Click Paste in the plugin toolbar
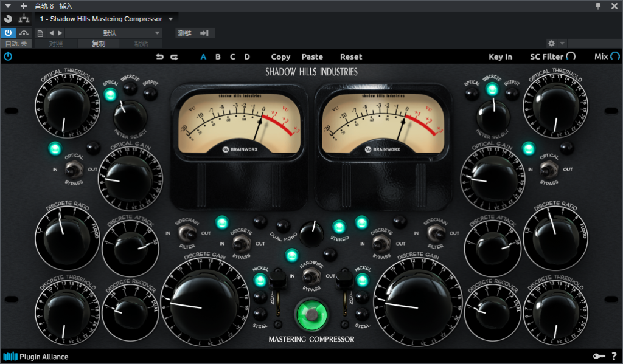The height and width of the screenshot is (364, 623). [312, 57]
